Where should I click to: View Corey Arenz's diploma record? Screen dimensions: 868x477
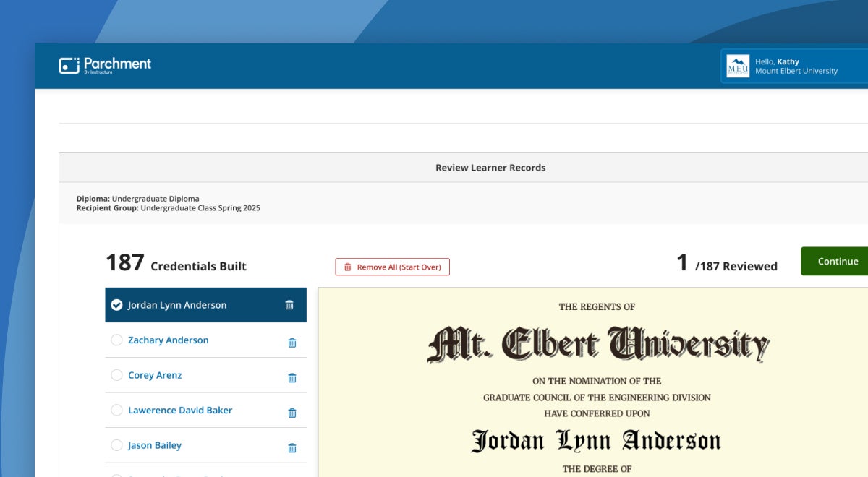pos(155,375)
